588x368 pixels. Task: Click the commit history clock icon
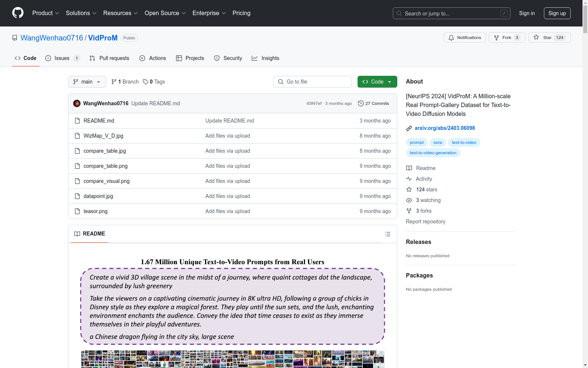coord(361,103)
